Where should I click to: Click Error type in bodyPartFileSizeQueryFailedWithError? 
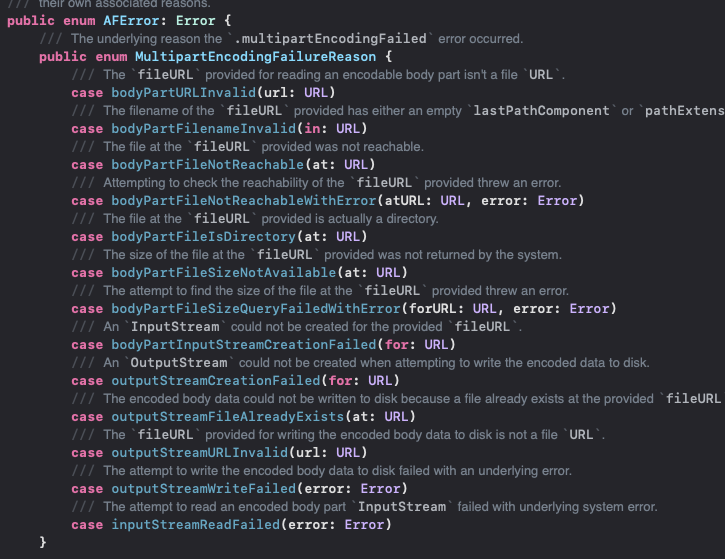click(590, 309)
